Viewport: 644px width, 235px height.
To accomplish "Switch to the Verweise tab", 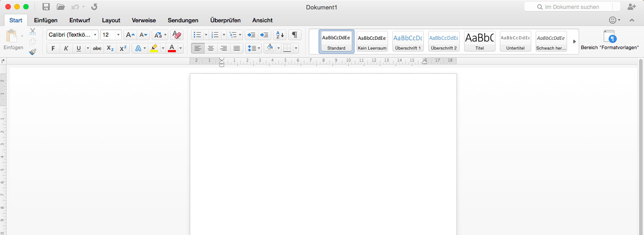I will click(x=144, y=20).
